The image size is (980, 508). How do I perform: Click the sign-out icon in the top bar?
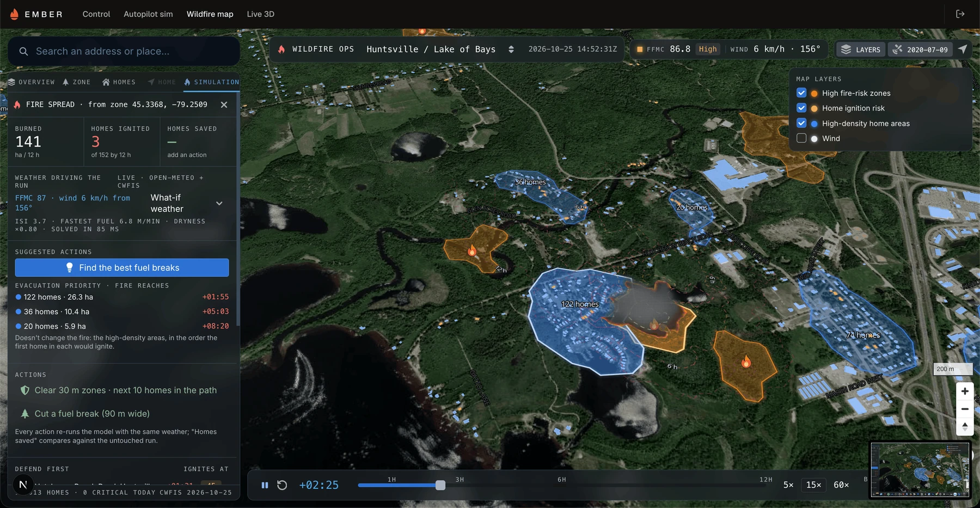960,14
